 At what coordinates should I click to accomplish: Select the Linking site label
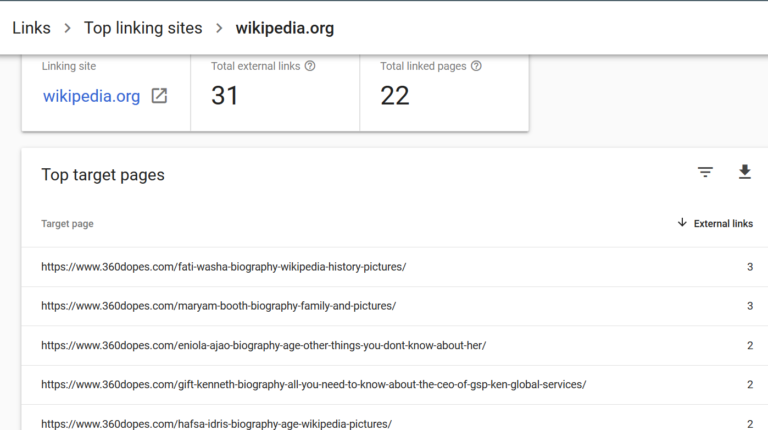(69, 66)
